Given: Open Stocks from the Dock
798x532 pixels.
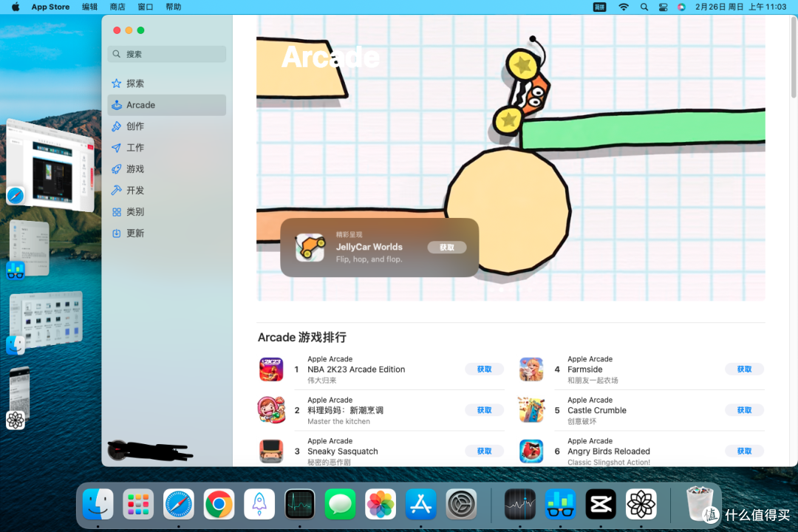Looking at the screenshot, I should point(519,504).
